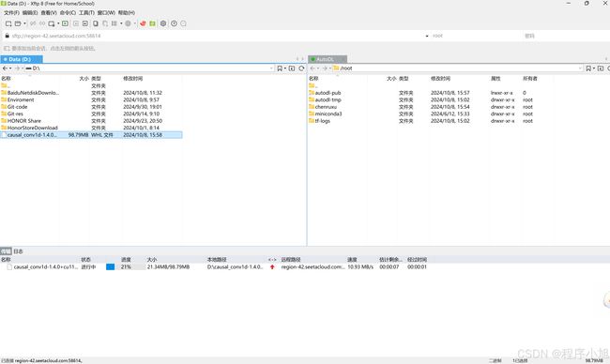610x364 pixels.
Task: Click the green new-tab toolbar icon
Action: [65, 23]
